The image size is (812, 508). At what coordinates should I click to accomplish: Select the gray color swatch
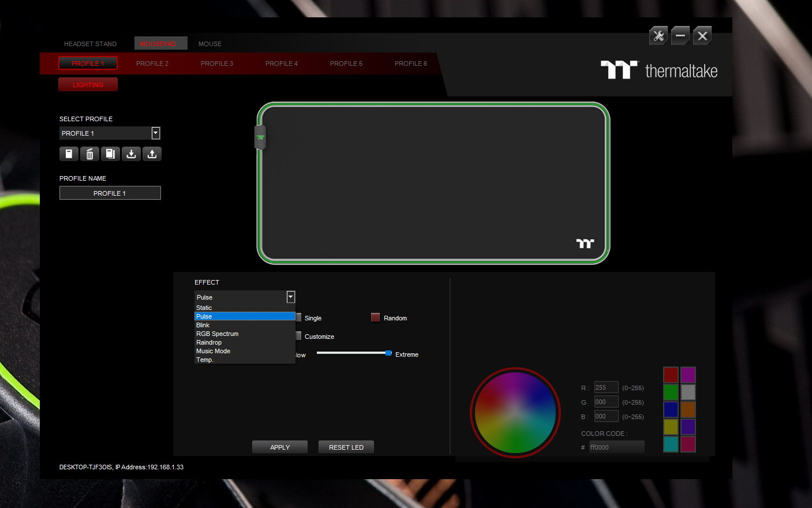coord(688,392)
